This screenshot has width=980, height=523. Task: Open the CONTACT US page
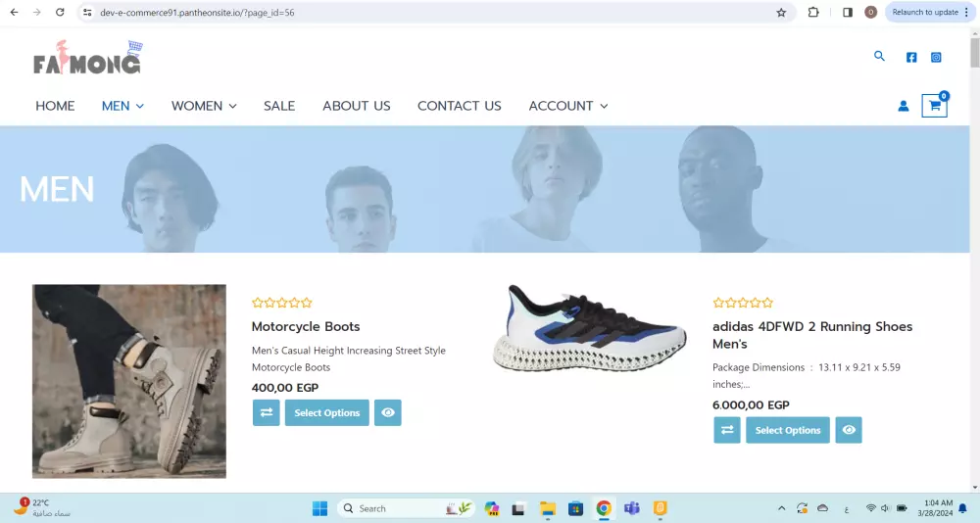coord(460,106)
